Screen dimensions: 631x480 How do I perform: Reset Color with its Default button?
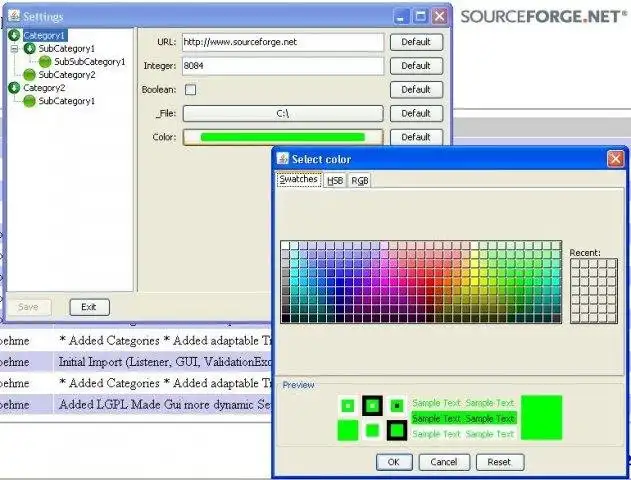(x=416, y=137)
